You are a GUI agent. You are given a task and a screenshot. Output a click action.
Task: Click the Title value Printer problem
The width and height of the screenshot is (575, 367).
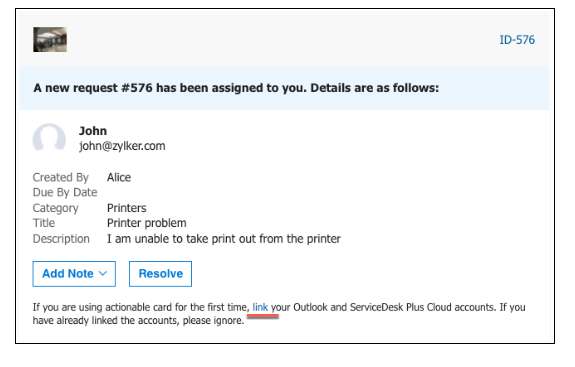click(147, 223)
